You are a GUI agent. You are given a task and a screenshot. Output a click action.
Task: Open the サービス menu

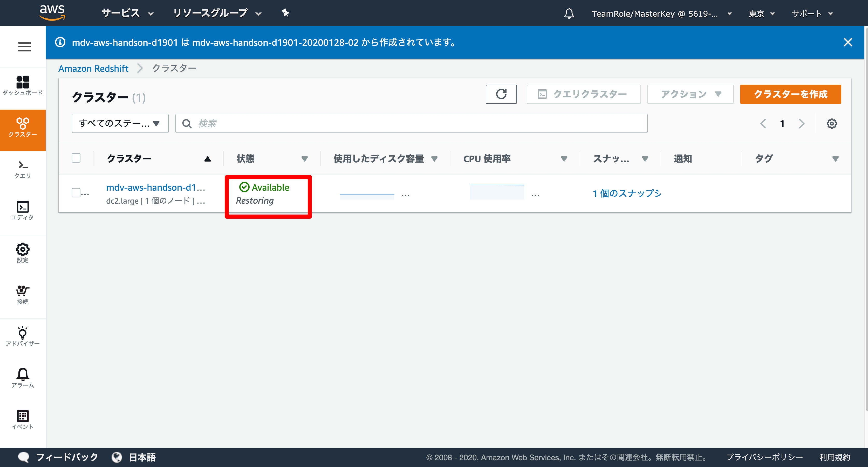(x=127, y=13)
